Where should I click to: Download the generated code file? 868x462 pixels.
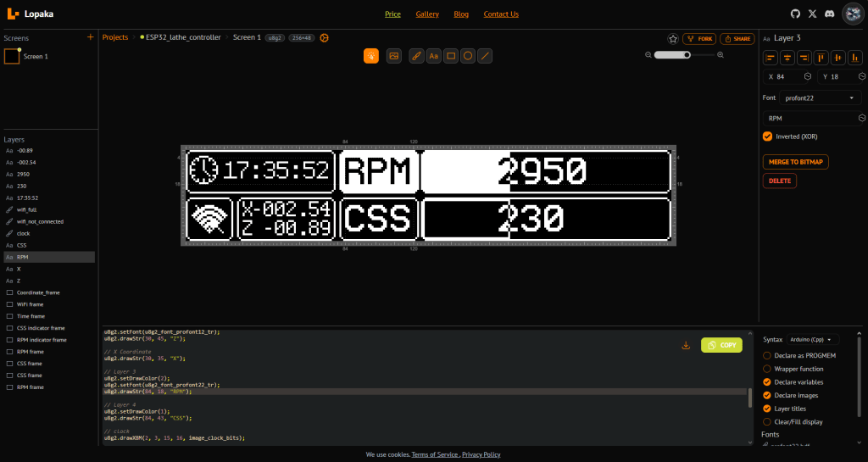coord(686,345)
